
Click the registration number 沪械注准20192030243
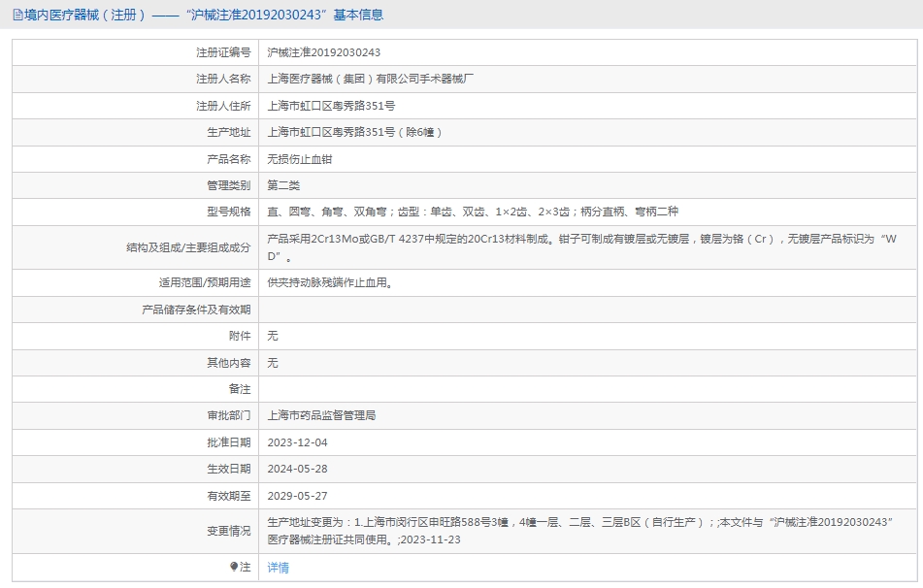324,52
